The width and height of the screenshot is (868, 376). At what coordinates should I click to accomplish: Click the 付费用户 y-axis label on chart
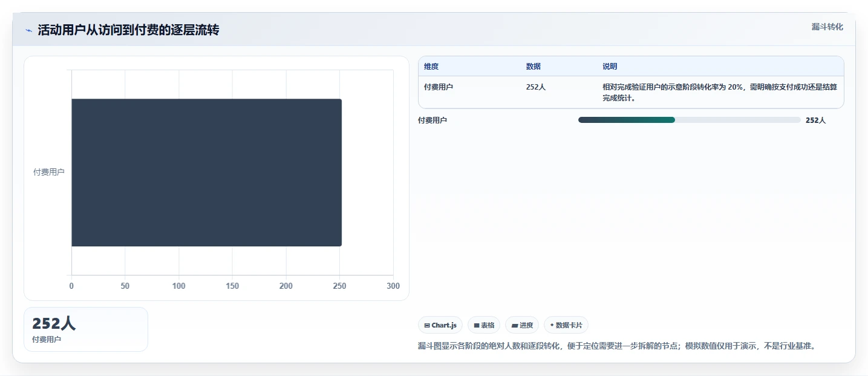point(49,172)
